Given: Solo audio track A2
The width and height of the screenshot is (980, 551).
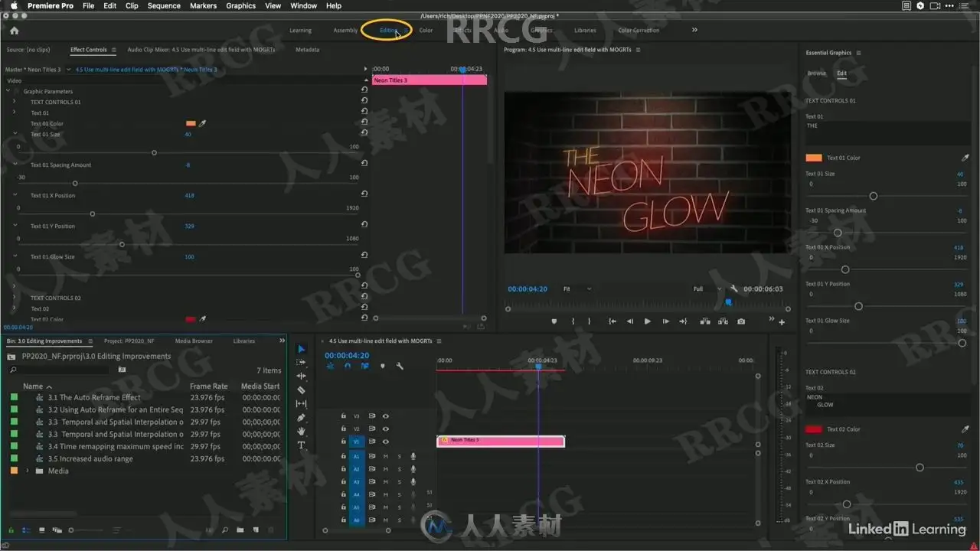Looking at the screenshot, I should click(399, 469).
